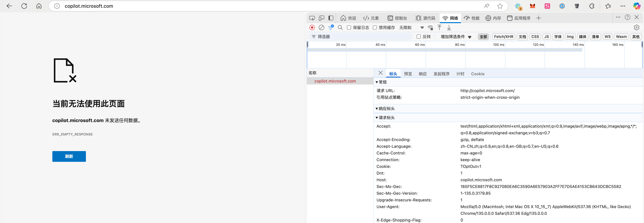This screenshot has width=644, height=223.
Task: Export HAR file download arrow
Action: pos(449,27)
